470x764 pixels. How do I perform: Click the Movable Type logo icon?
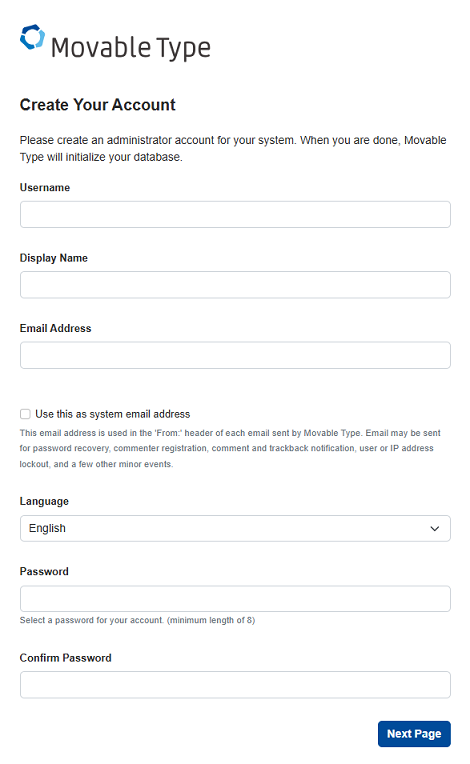(x=32, y=37)
